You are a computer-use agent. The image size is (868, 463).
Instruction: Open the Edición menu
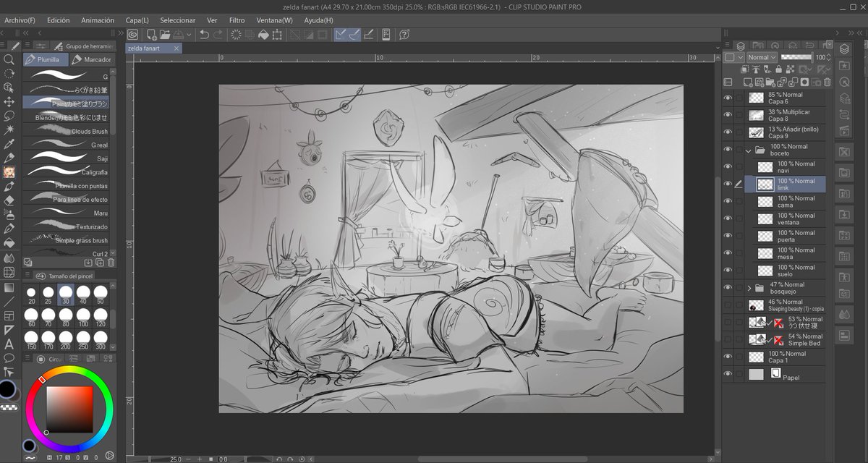click(59, 20)
